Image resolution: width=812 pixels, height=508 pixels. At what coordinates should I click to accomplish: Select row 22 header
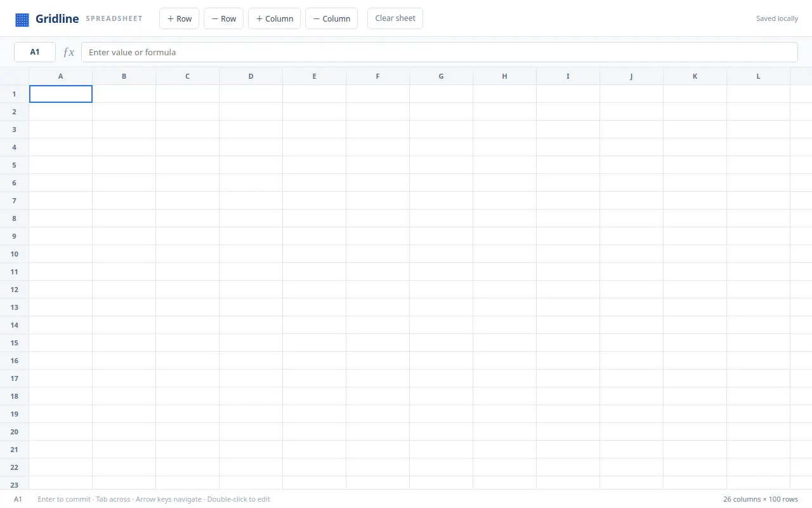(15, 467)
